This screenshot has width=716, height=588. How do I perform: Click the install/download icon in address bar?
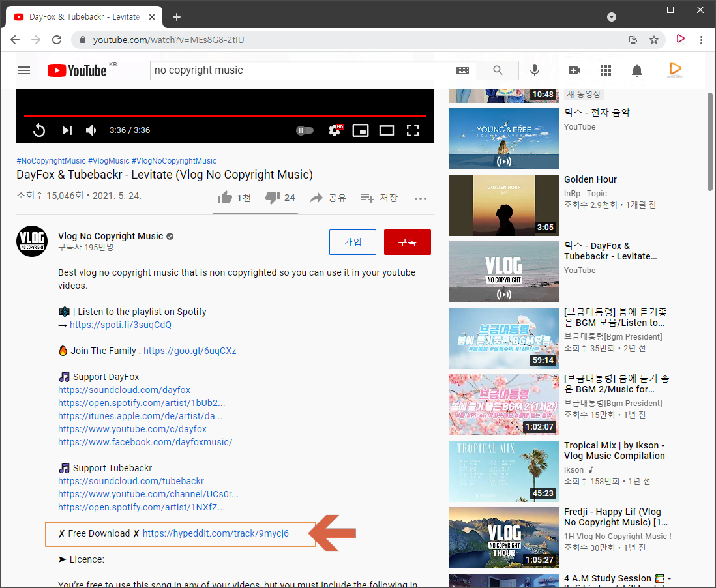633,40
